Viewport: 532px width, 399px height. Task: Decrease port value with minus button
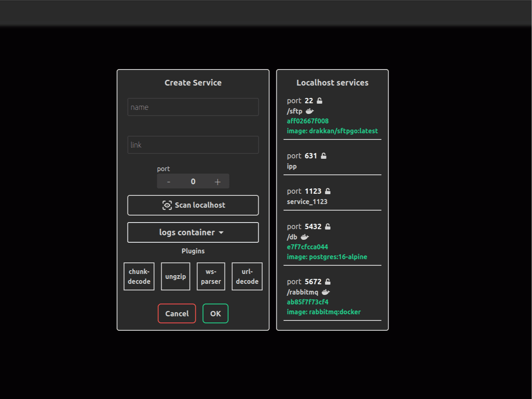[x=169, y=181]
